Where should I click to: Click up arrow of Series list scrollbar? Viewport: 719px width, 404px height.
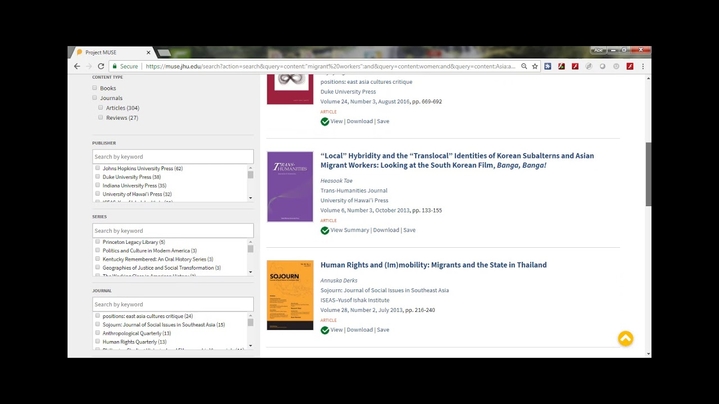pyautogui.click(x=250, y=242)
